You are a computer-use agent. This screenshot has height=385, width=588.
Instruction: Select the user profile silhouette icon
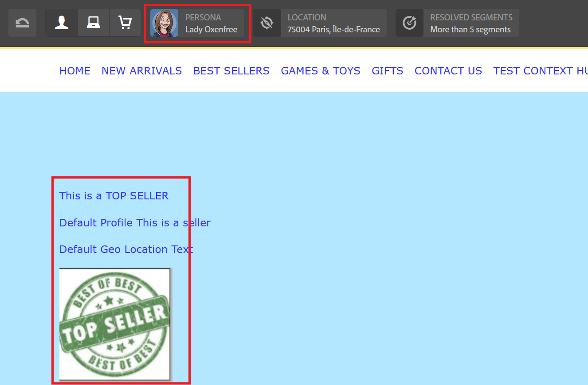(61, 23)
